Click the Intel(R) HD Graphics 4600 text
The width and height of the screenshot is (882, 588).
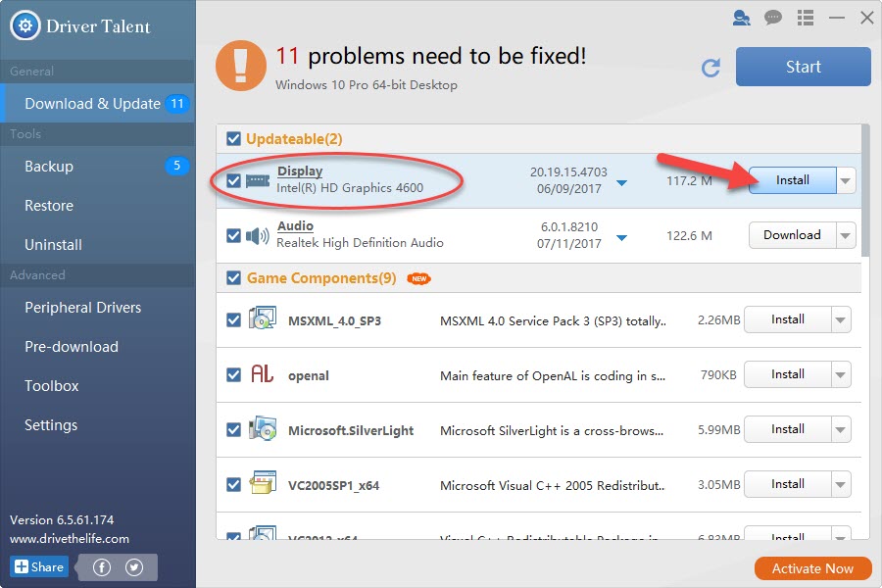(349, 188)
